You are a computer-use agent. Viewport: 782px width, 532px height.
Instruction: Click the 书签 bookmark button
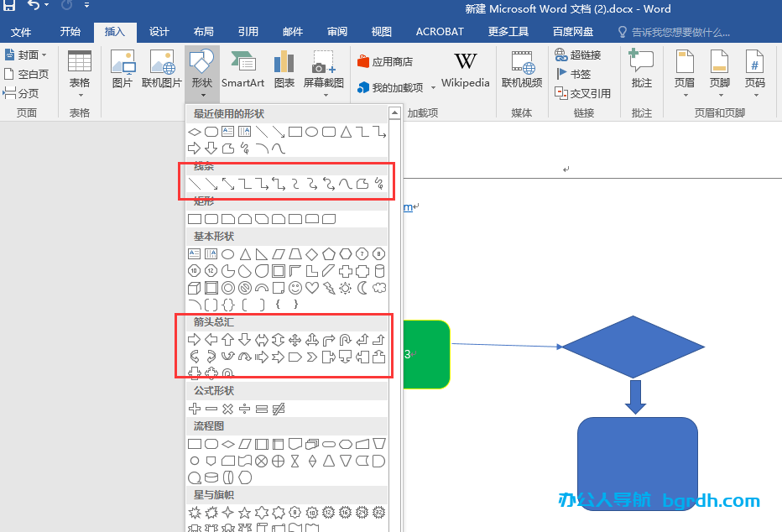573,74
